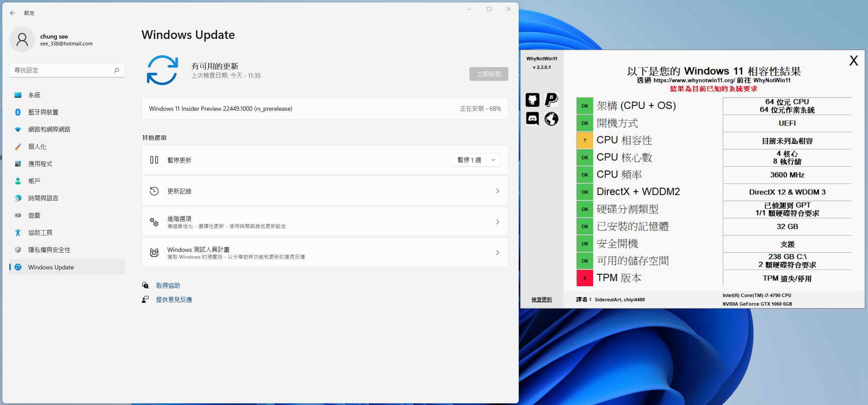
Task: Open 協助工具 settings category
Action: 67,233
